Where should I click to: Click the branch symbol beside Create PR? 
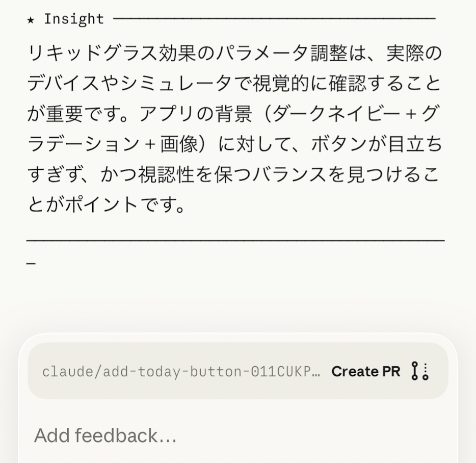(415, 371)
